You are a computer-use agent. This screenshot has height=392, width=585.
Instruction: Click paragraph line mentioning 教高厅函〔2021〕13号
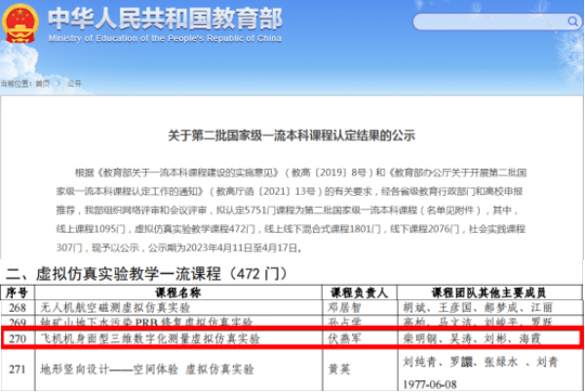coord(290,191)
